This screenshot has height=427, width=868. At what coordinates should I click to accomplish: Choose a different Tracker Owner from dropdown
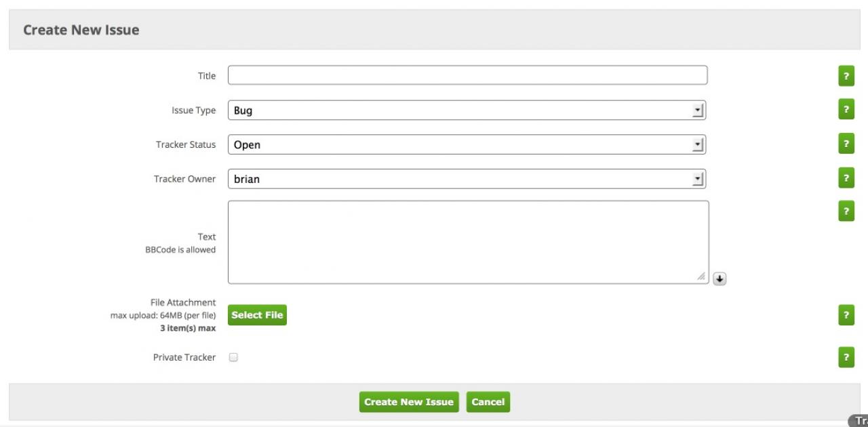point(467,179)
